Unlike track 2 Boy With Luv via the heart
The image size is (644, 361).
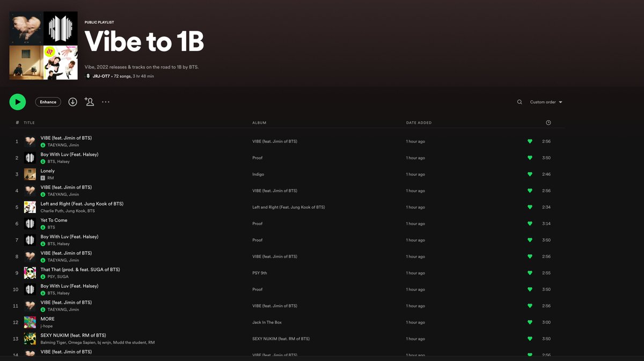pos(530,158)
